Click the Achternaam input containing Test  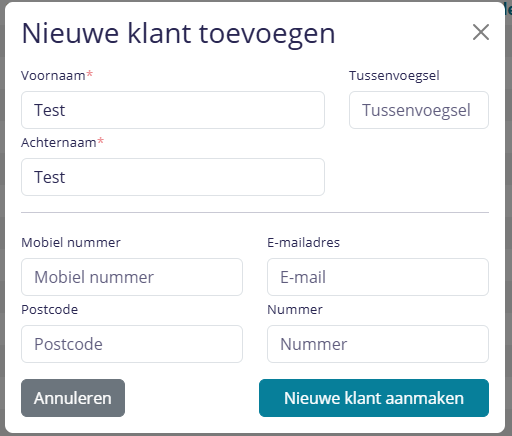pos(173,177)
